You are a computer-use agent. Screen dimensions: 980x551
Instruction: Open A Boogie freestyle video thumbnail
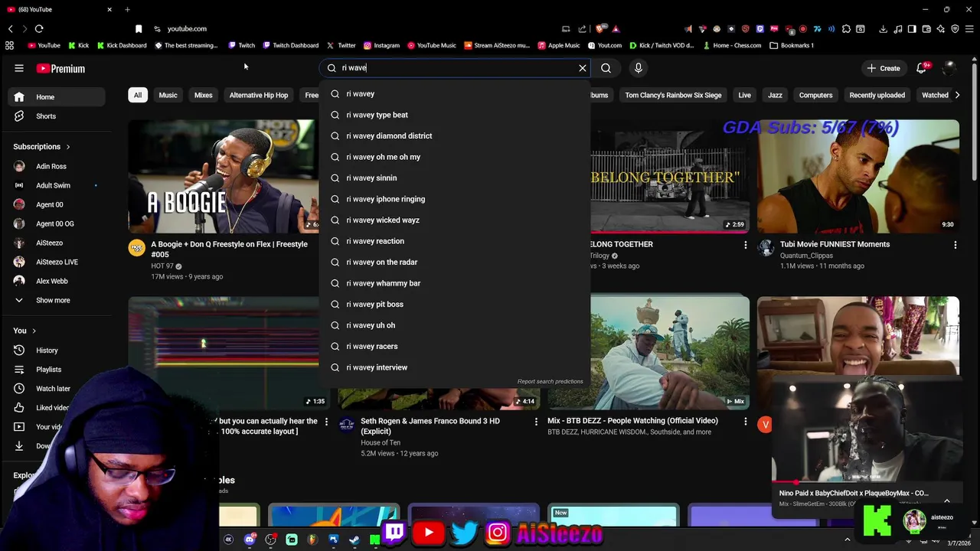[x=223, y=176]
